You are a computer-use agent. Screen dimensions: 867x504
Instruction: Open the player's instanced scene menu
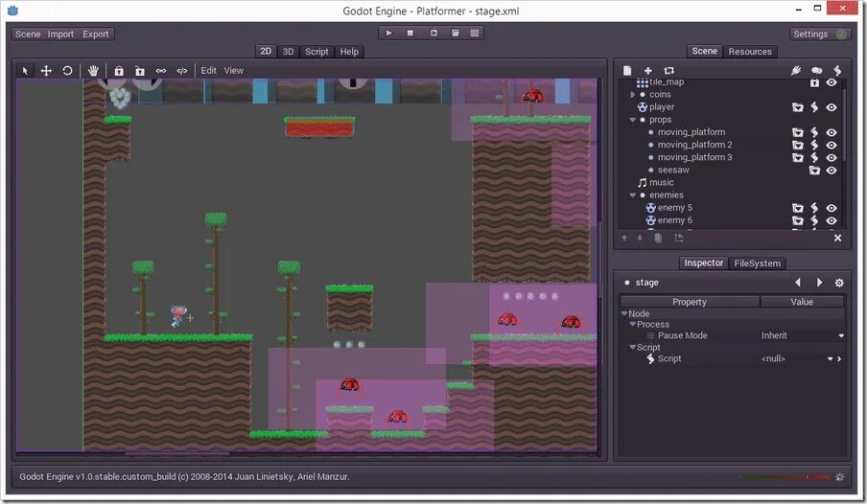coord(798,107)
